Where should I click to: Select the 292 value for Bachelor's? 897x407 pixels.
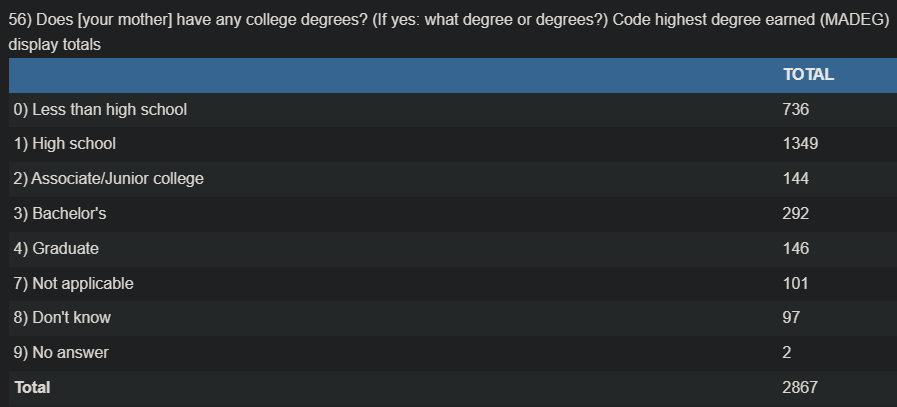coord(796,213)
